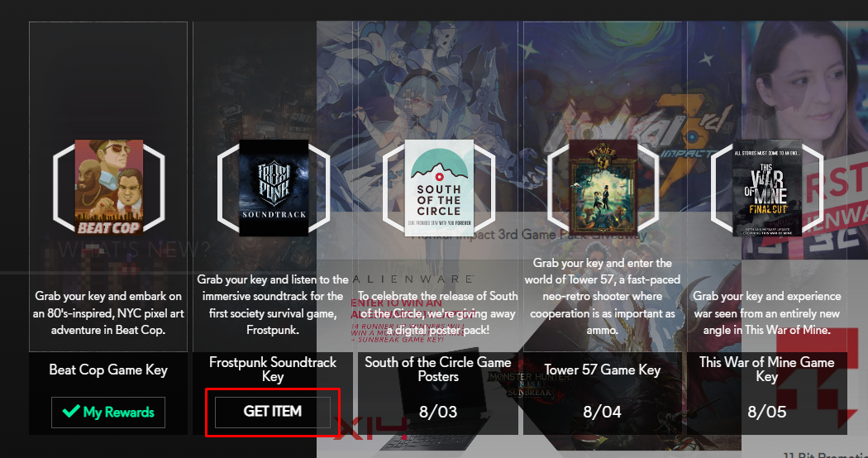Click the GET ITEM button

click(x=272, y=412)
